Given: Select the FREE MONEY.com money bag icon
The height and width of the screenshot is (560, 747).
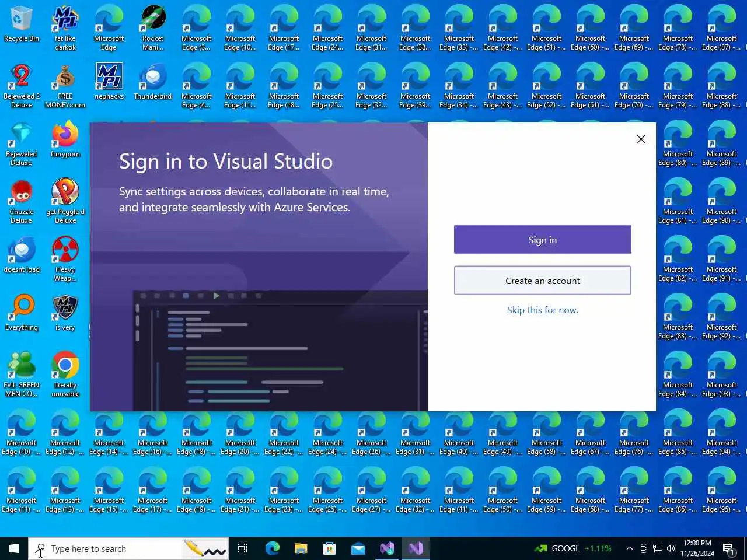Looking at the screenshot, I should click(65, 86).
